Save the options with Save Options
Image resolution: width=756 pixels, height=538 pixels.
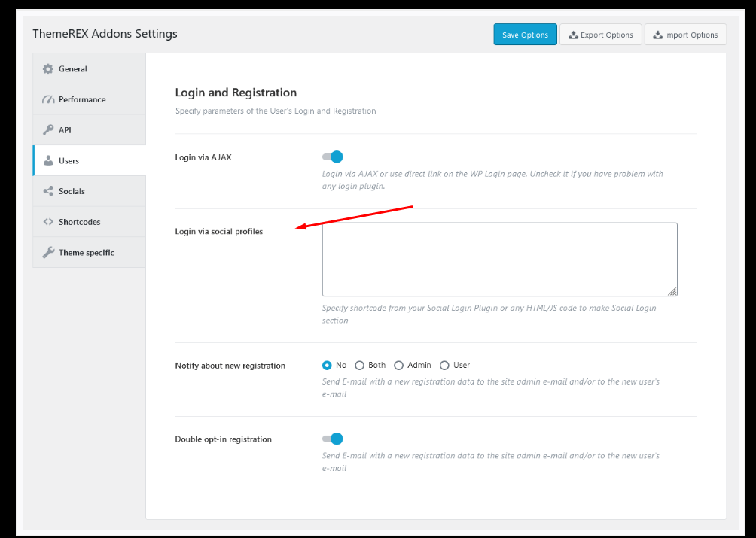point(525,35)
